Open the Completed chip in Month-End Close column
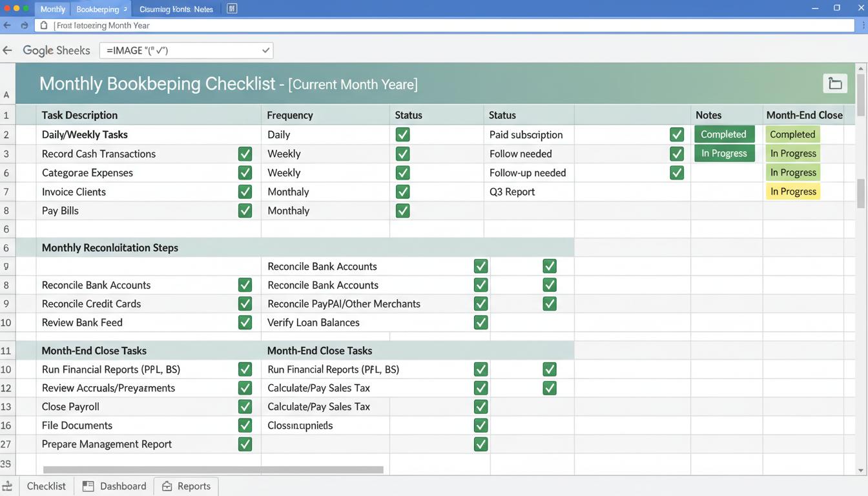Screen dimensions: 868x496 (792, 134)
